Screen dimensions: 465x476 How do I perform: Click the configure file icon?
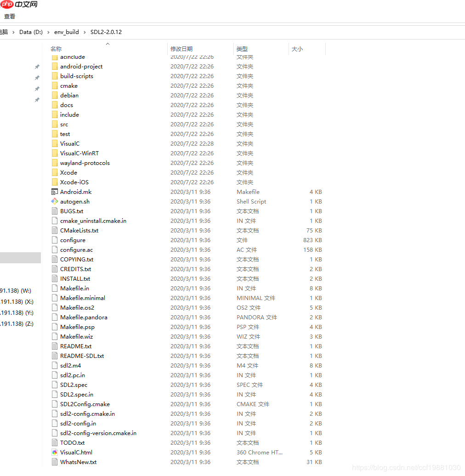coord(55,240)
